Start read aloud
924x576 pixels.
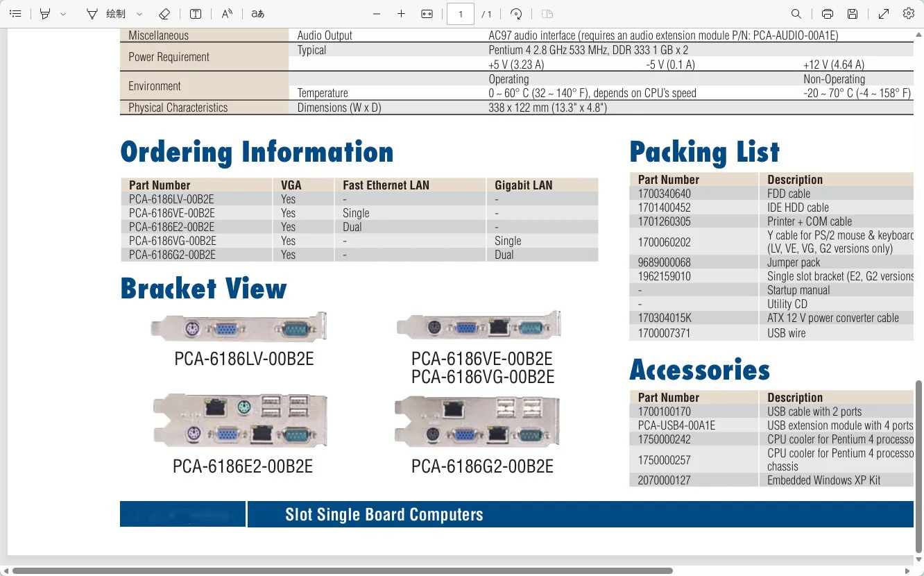tap(227, 14)
